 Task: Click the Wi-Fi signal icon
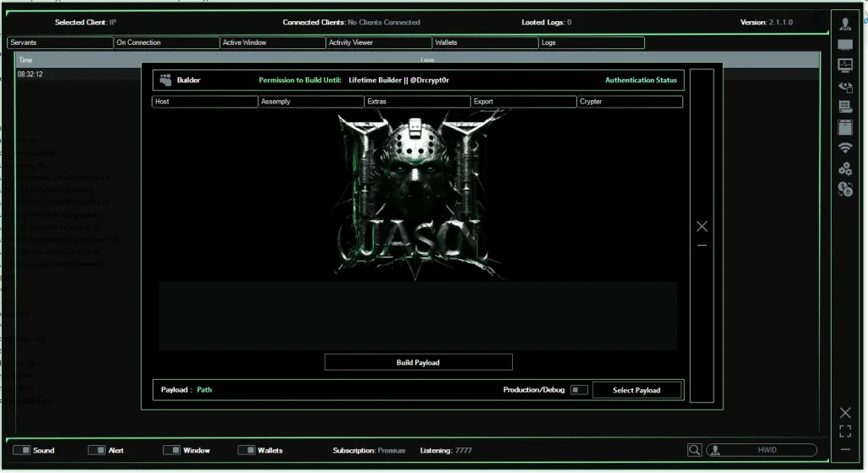[845, 147]
